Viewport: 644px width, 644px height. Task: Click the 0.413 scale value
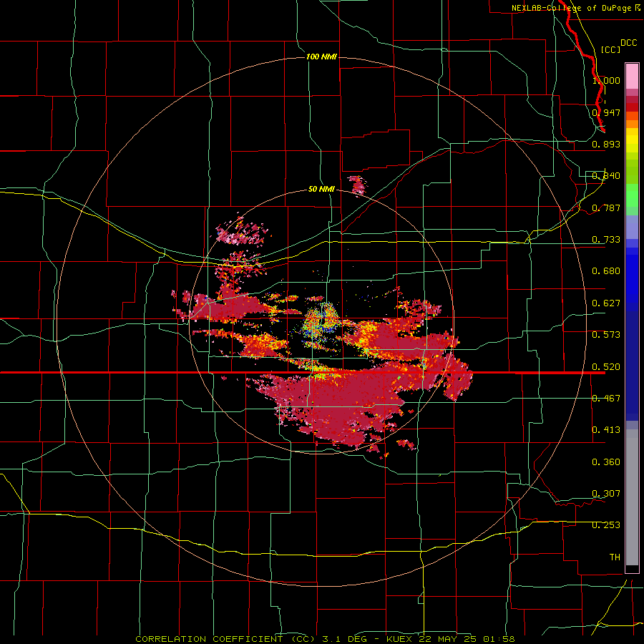tap(606, 430)
